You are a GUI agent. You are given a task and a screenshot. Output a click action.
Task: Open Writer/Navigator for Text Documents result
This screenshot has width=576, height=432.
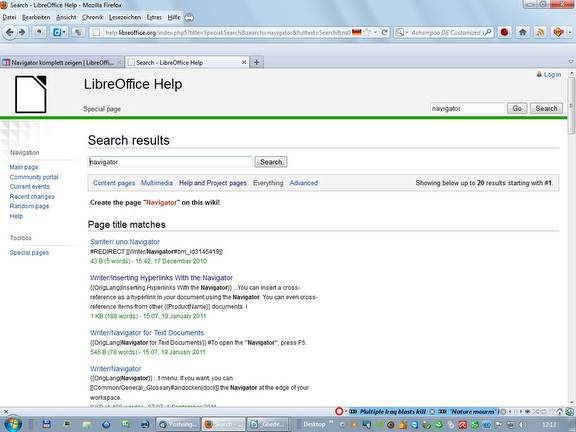pyautogui.click(x=147, y=333)
